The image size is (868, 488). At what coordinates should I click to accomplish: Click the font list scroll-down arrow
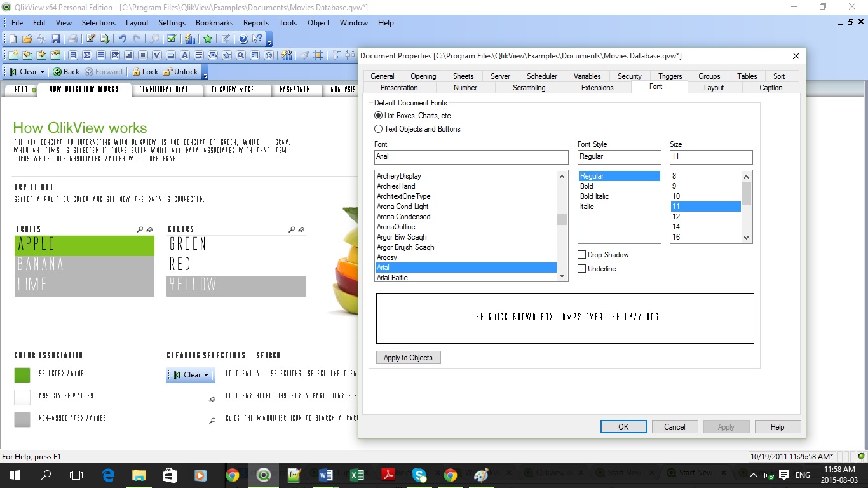tap(562, 276)
